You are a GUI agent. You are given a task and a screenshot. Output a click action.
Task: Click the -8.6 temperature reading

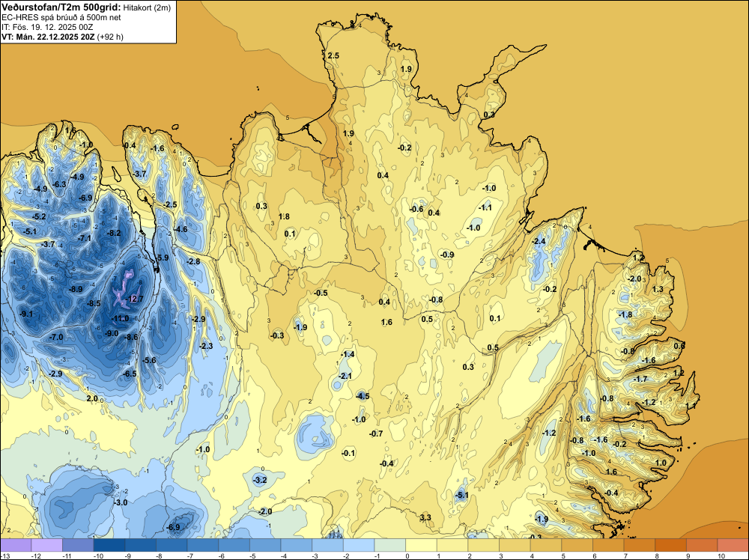131,337
